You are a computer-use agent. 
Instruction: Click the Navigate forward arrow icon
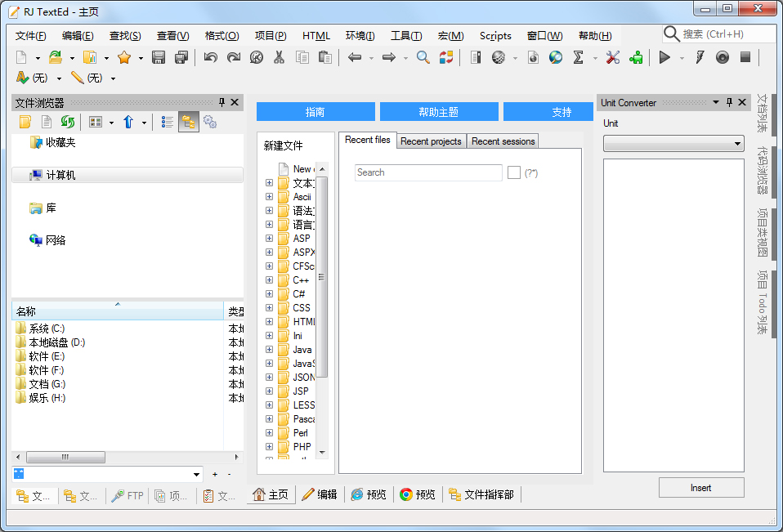tap(388, 57)
